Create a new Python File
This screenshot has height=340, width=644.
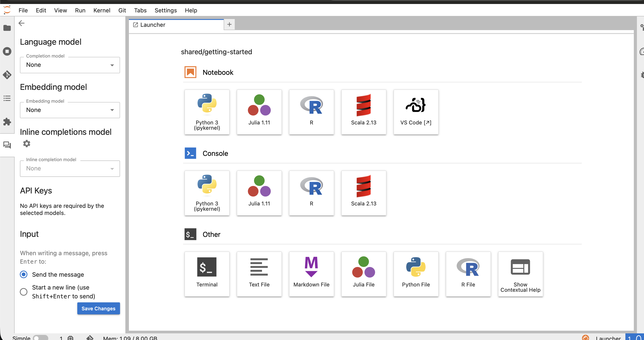[x=416, y=274]
